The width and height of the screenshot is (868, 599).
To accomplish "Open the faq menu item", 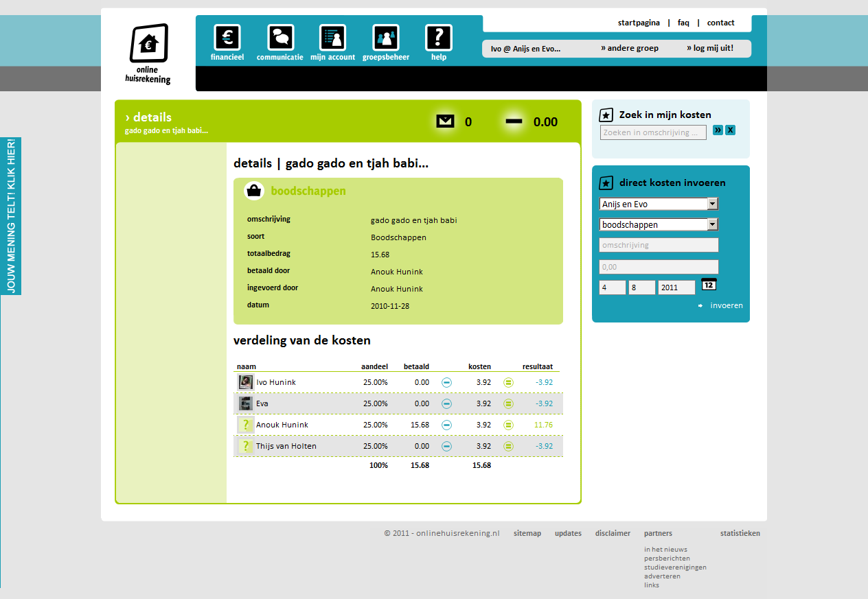I will pyautogui.click(x=683, y=23).
